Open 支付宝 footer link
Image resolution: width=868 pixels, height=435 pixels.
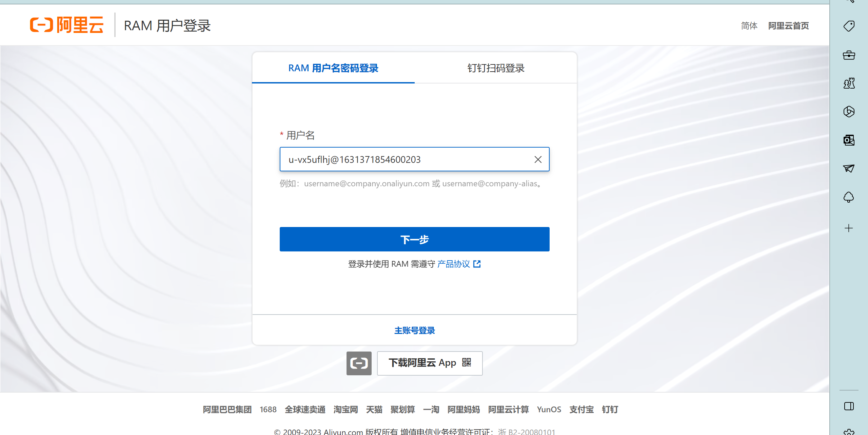(581, 410)
